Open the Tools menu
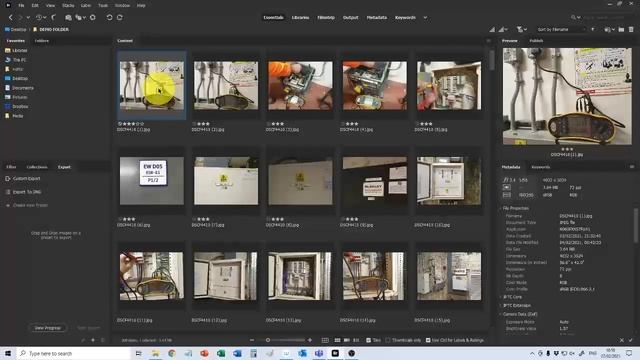Screen dimensions: 640x360 click(x=103, y=5)
